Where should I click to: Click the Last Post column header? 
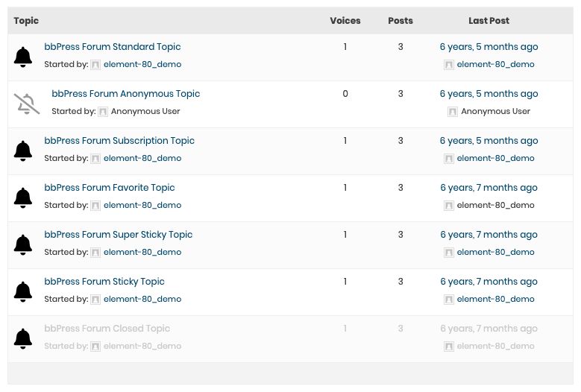tap(489, 21)
